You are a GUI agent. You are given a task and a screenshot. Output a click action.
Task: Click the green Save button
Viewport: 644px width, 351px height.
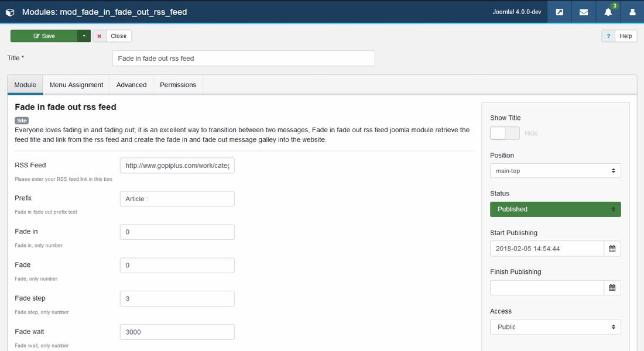[x=44, y=36]
